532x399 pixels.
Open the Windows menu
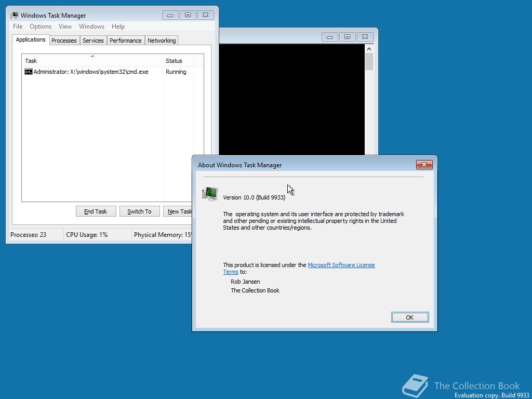click(91, 26)
